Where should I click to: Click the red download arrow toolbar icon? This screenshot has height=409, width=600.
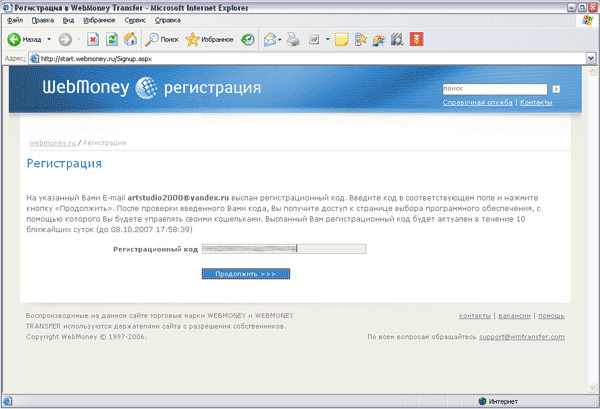click(x=416, y=39)
